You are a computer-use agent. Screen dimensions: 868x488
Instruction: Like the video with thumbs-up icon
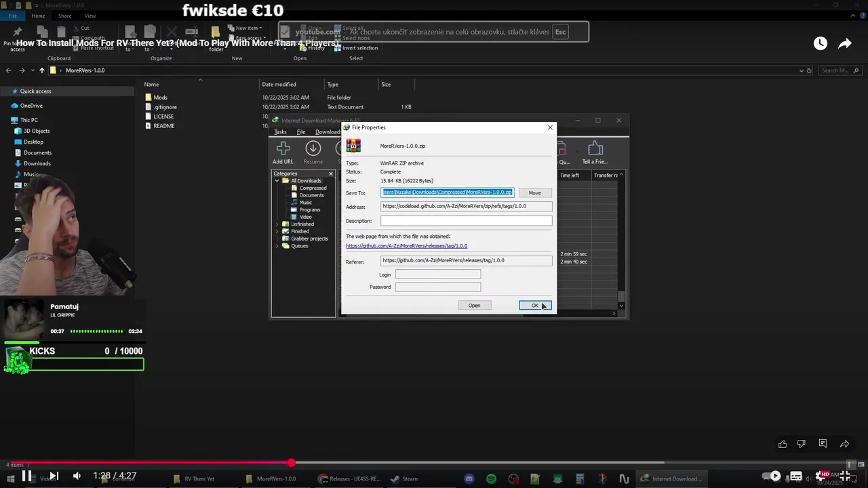783,444
